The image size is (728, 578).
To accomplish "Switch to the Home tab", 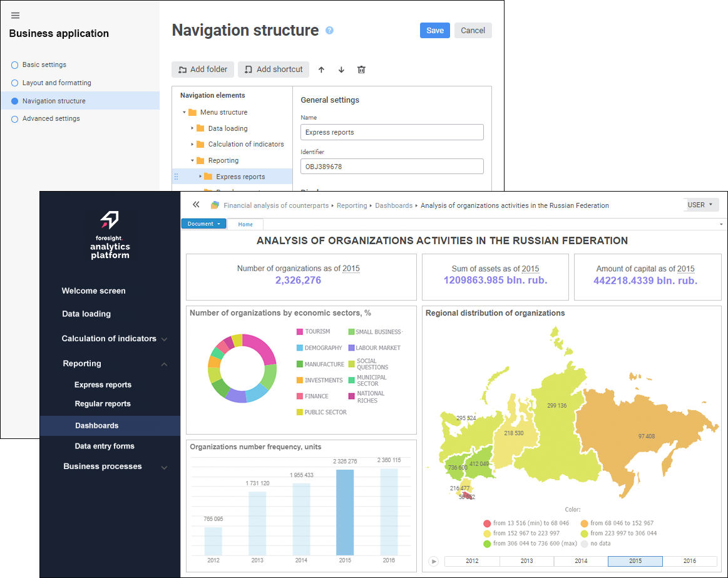I will click(x=245, y=224).
